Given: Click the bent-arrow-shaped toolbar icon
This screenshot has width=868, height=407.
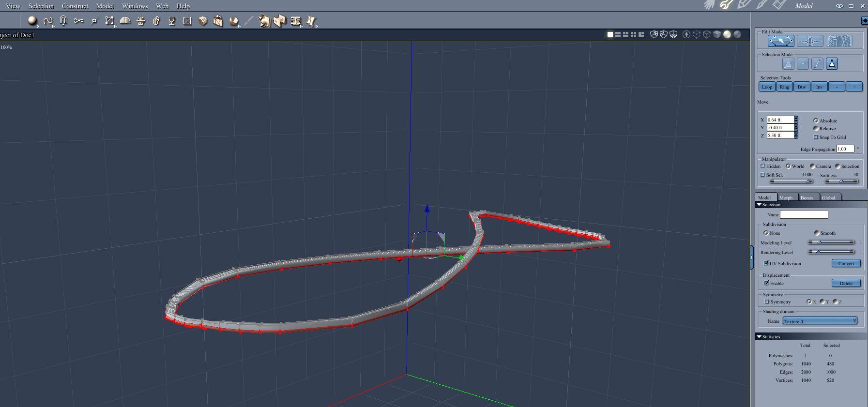Looking at the screenshot, I should pyautogui.click(x=156, y=21).
